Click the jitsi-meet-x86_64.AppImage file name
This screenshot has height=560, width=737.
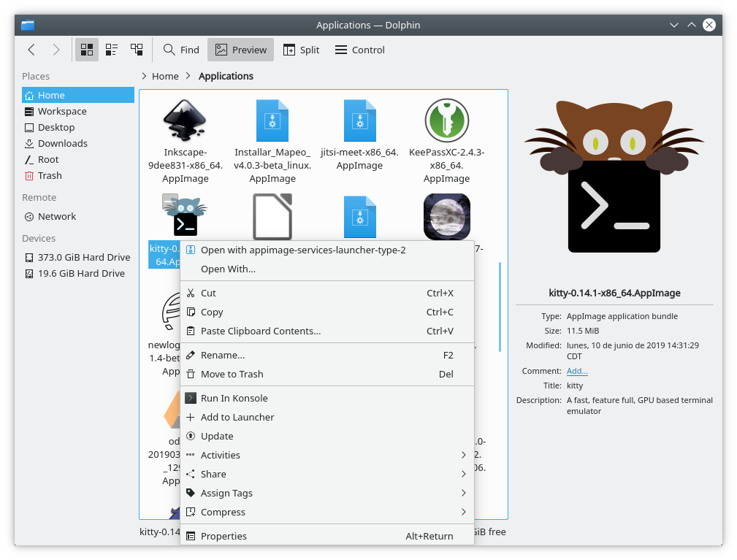pyautogui.click(x=359, y=158)
